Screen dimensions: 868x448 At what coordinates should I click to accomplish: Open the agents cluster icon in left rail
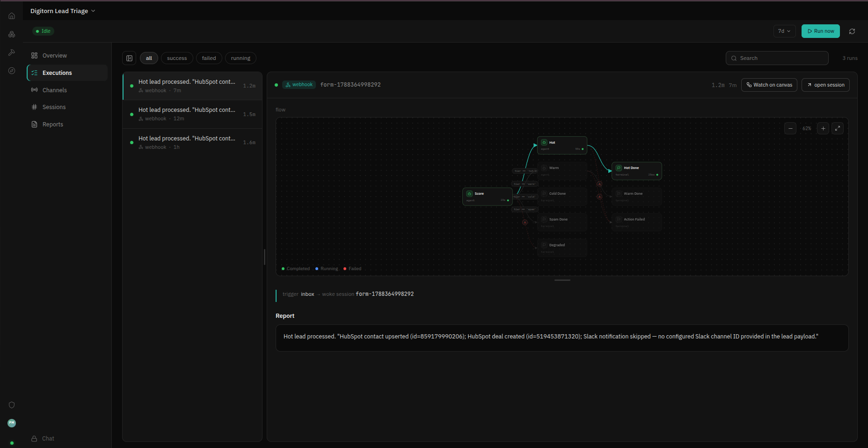12,34
